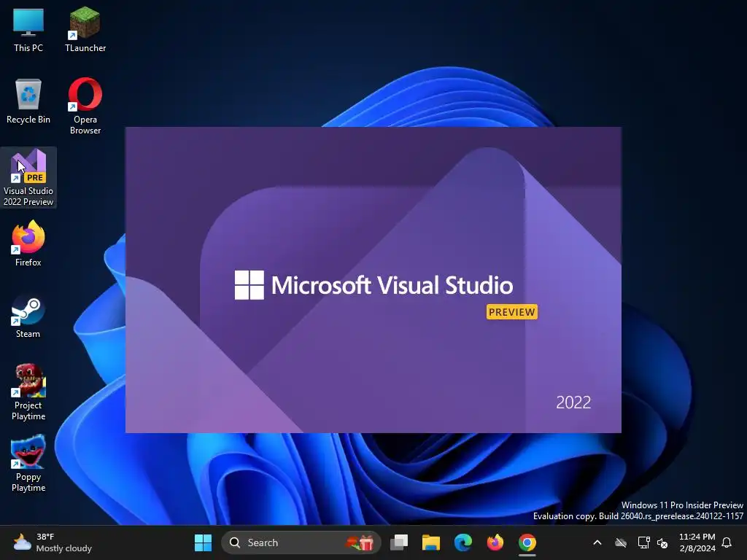This screenshot has width=747, height=560.
Task: Select the TLauncher desktop shortcut
Action: (x=85, y=29)
